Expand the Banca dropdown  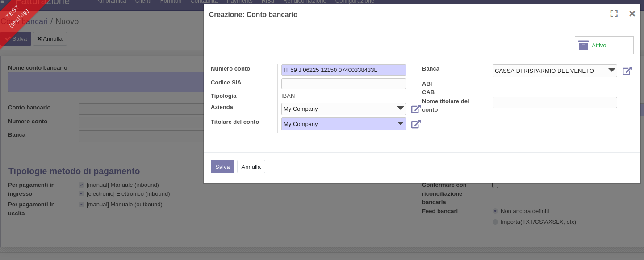click(611, 70)
